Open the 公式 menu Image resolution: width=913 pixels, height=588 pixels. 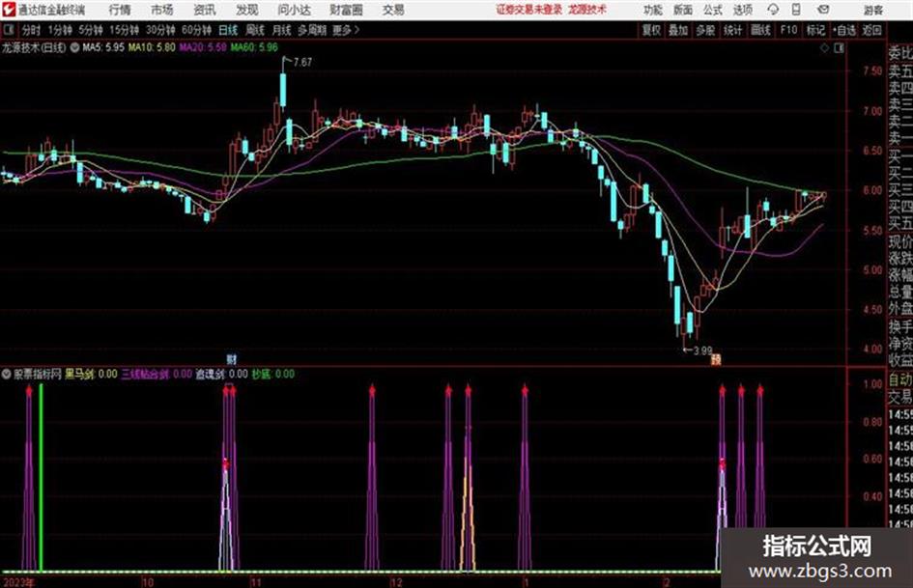click(713, 10)
